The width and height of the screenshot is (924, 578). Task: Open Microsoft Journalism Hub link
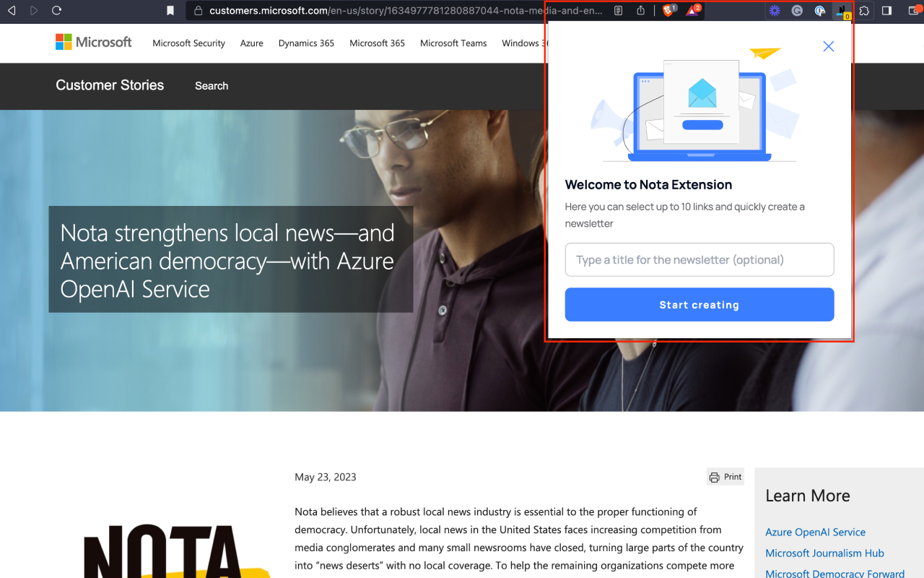pos(825,553)
